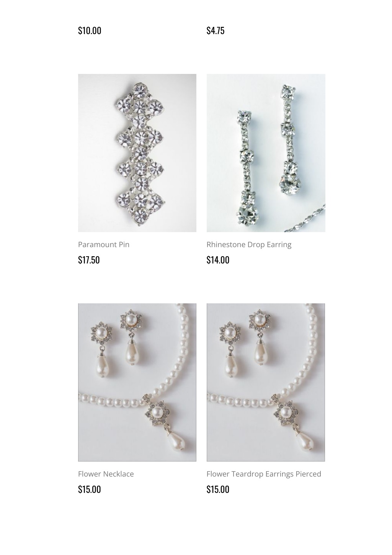Open the Rhinestone Drop Earring product photo
The width and height of the screenshot is (392, 555).
266,153
